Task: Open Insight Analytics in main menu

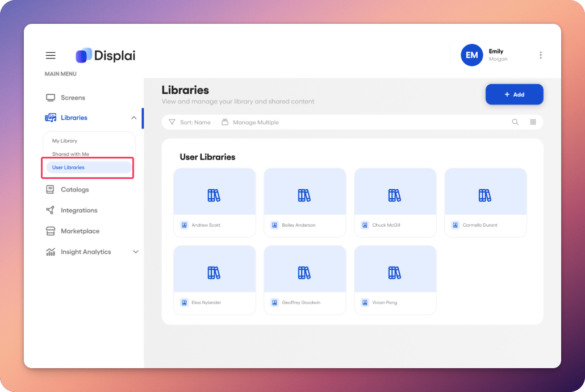Action: point(86,252)
